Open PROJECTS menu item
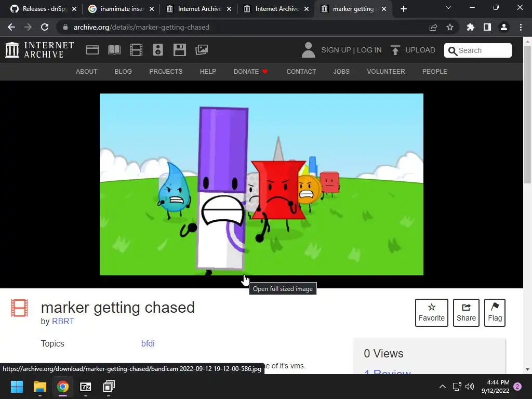532x399 pixels. [166, 72]
